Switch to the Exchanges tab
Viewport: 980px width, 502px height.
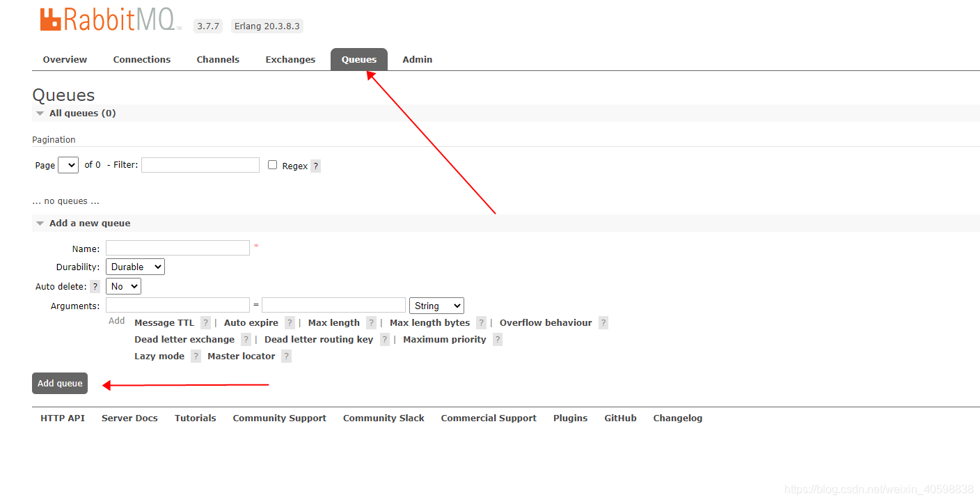tap(290, 59)
